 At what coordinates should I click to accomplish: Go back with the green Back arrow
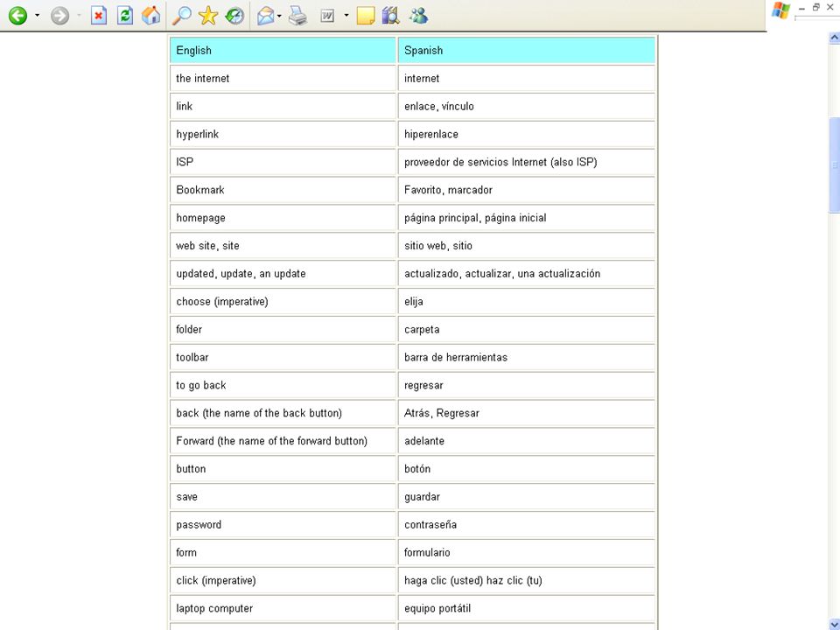[x=17, y=16]
